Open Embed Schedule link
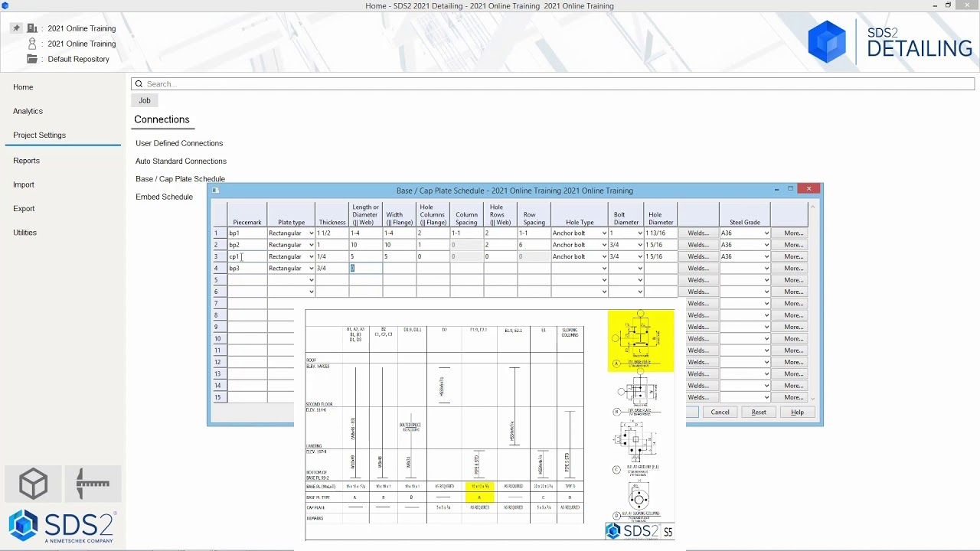 (164, 197)
